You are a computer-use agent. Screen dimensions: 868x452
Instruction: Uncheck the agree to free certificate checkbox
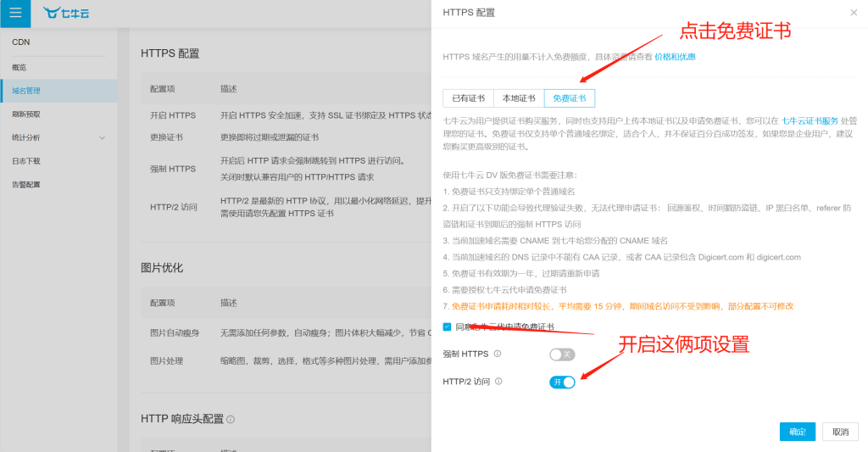447,326
